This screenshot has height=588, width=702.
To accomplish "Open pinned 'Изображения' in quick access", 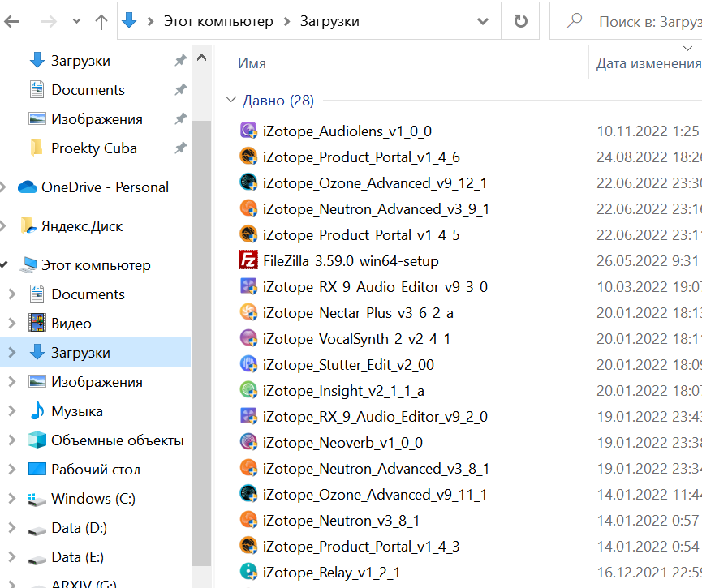I will tap(97, 119).
